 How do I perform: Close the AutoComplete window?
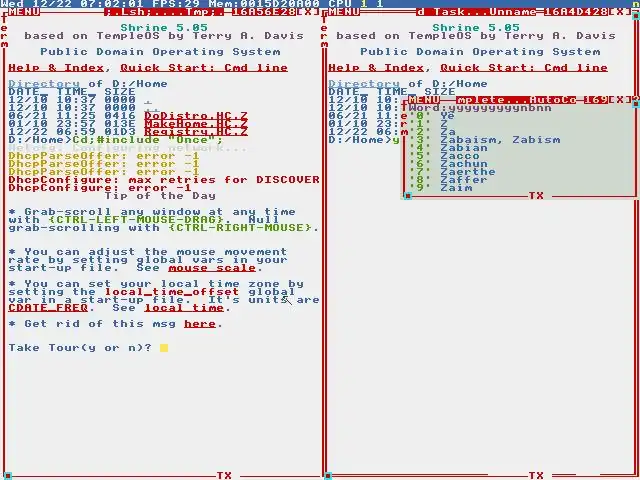620,100
